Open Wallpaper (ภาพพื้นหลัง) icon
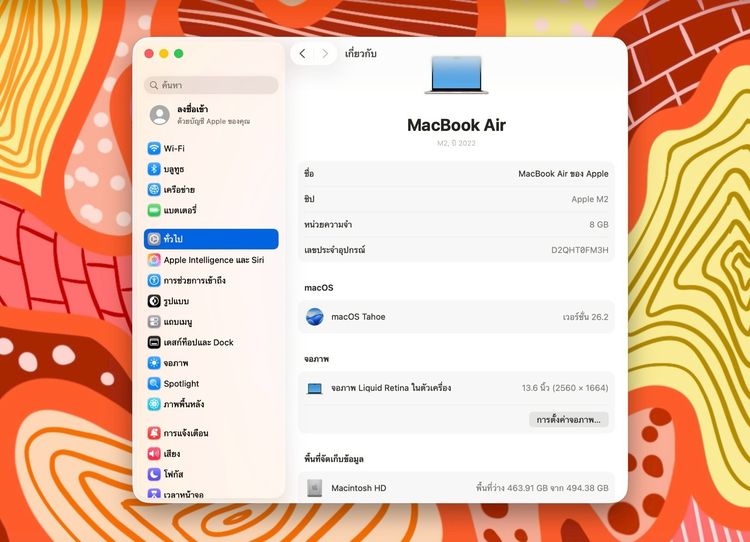The height and width of the screenshot is (542, 750). coord(154,404)
